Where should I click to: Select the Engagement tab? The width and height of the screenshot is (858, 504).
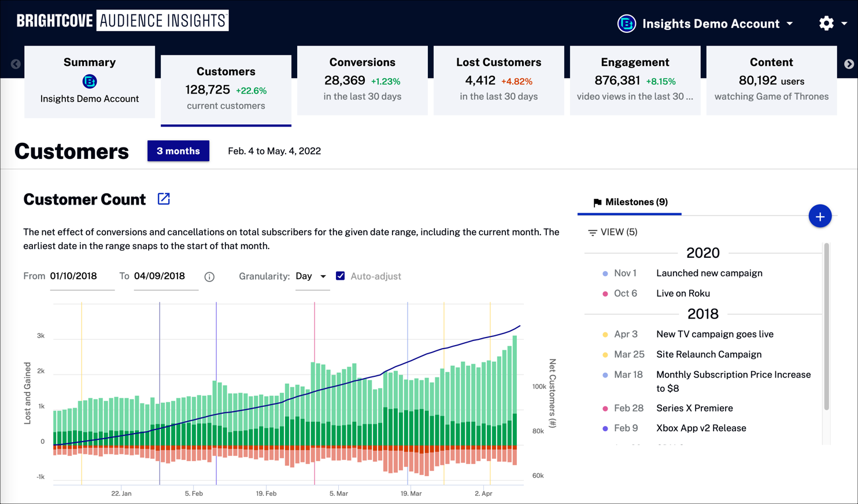pos(634,80)
